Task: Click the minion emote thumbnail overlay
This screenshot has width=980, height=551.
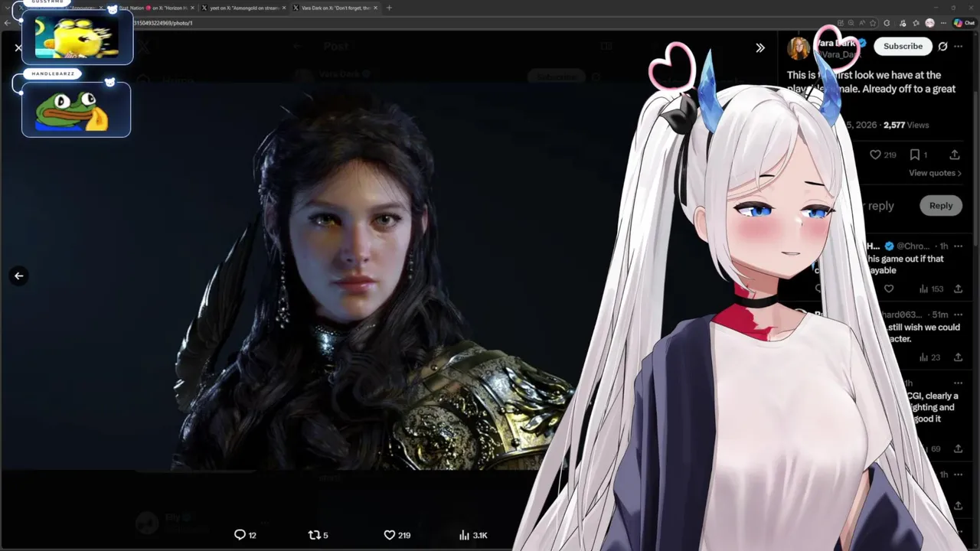Action: tap(77, 37)
